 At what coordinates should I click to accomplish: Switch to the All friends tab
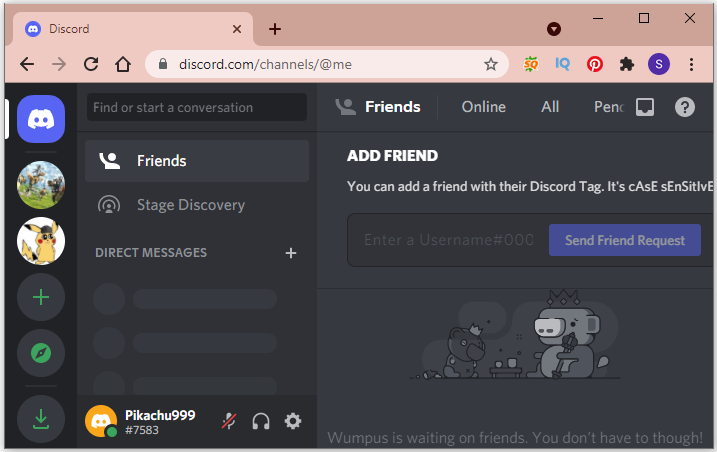tap(550, 107)
